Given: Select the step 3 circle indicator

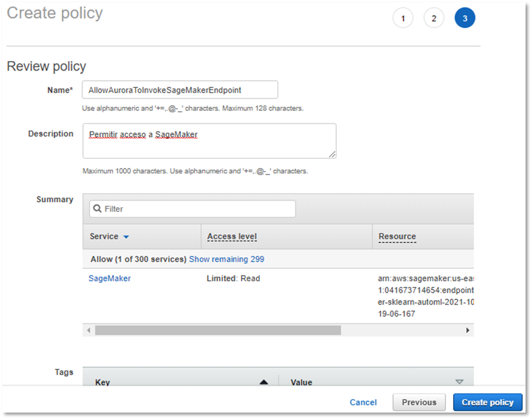Looking at the screenshot, I should [x=465, y=19].
